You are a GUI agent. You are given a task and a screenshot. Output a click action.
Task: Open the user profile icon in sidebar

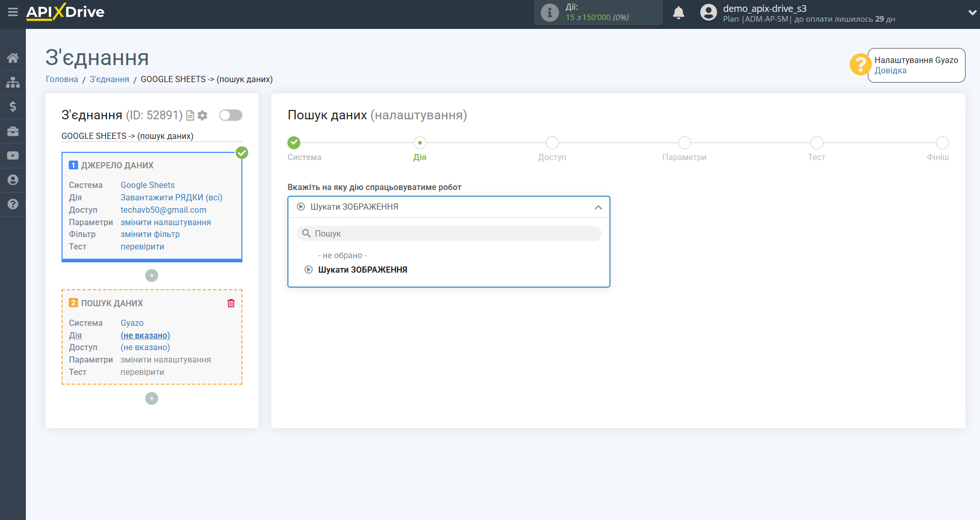(x=12, y=179)
